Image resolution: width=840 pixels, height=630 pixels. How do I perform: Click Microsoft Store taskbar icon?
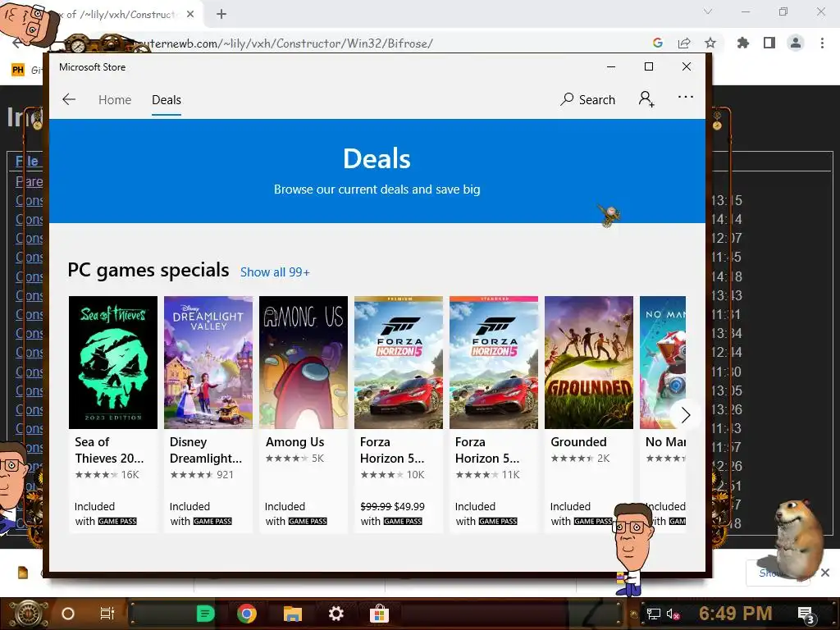click(x=379, y=614)
